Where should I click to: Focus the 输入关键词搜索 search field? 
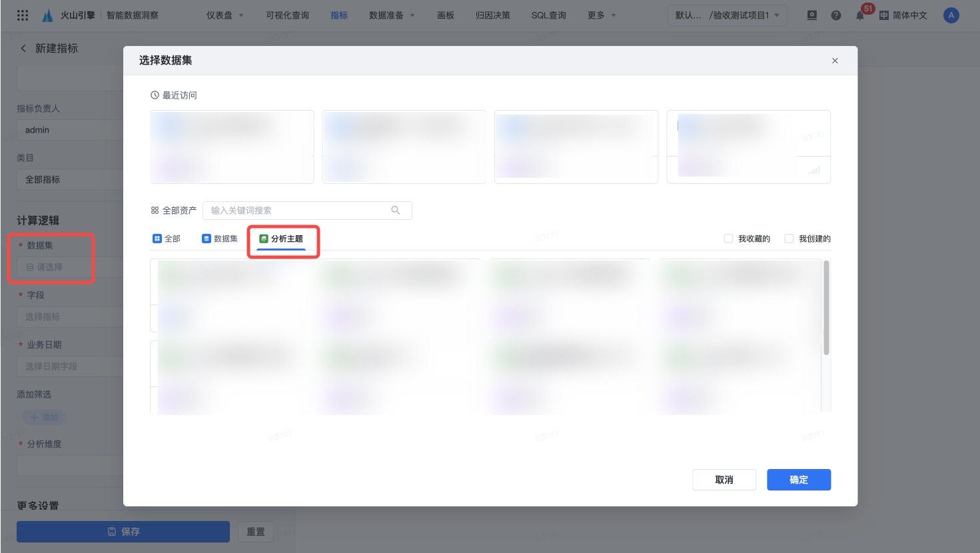[307, 211]
